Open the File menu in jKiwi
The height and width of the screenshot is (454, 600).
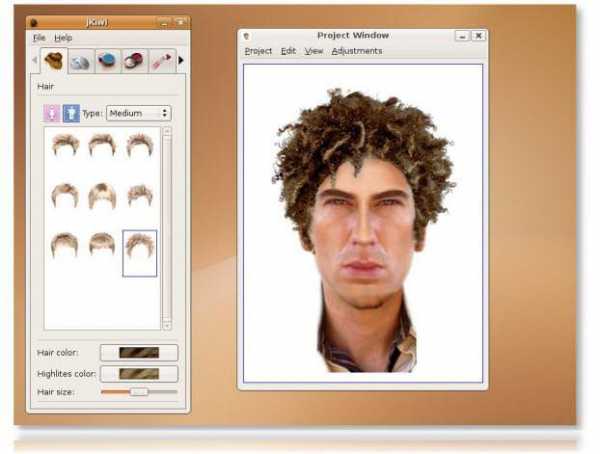[x=39, y=37]
